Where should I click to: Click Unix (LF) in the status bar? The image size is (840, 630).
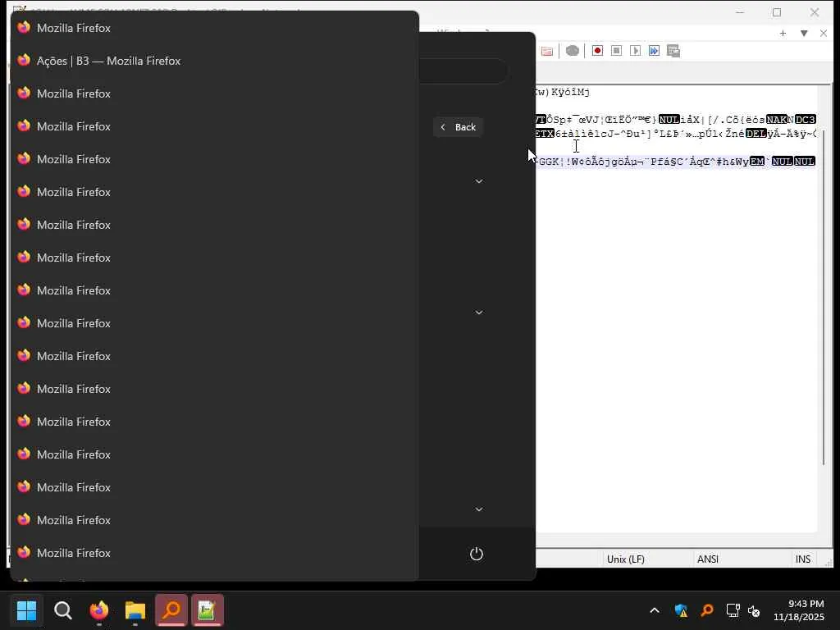pos(626,559)
